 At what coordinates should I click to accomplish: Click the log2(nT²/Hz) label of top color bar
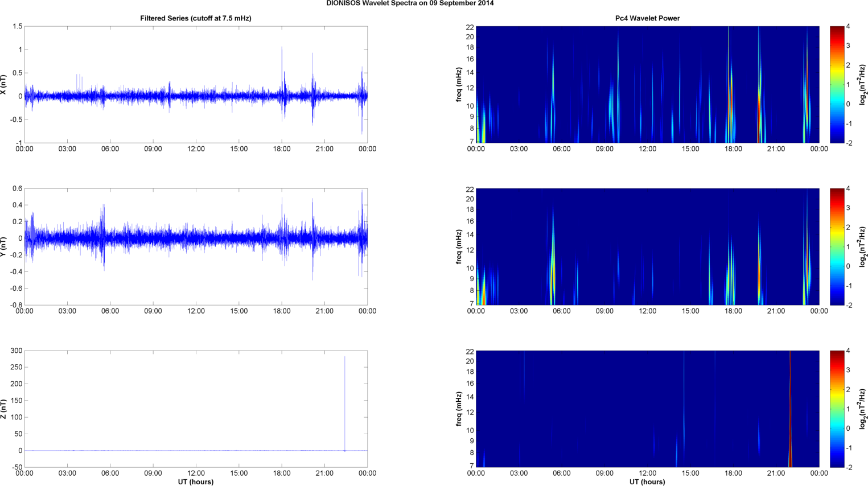pyautogui.click(x=863, y=85)
